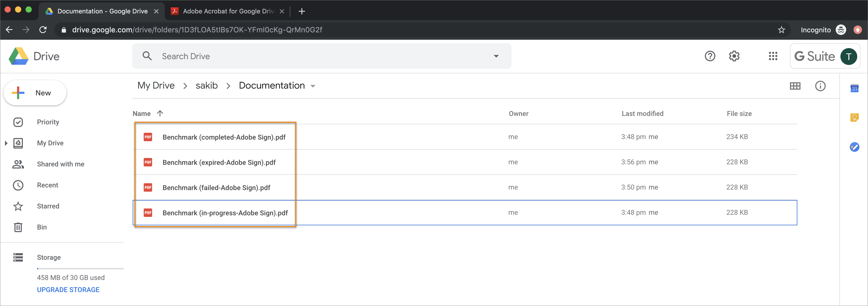Open Google Tasks side panel icon
868x306 pixels.
pyautogui.click(x=854, y=147)
